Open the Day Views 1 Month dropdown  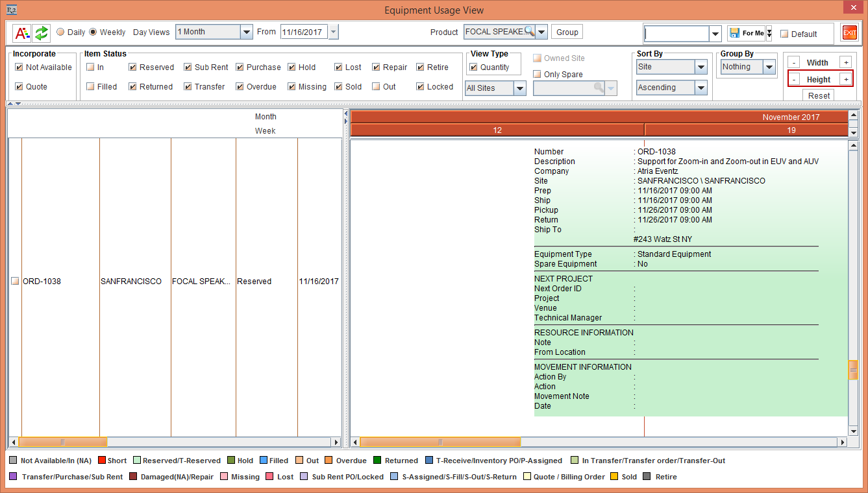(246, 32)
